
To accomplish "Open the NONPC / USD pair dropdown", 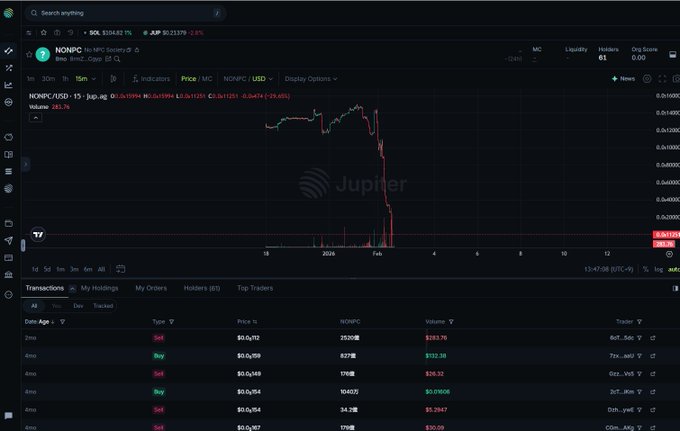I will [x=248, y=78].
